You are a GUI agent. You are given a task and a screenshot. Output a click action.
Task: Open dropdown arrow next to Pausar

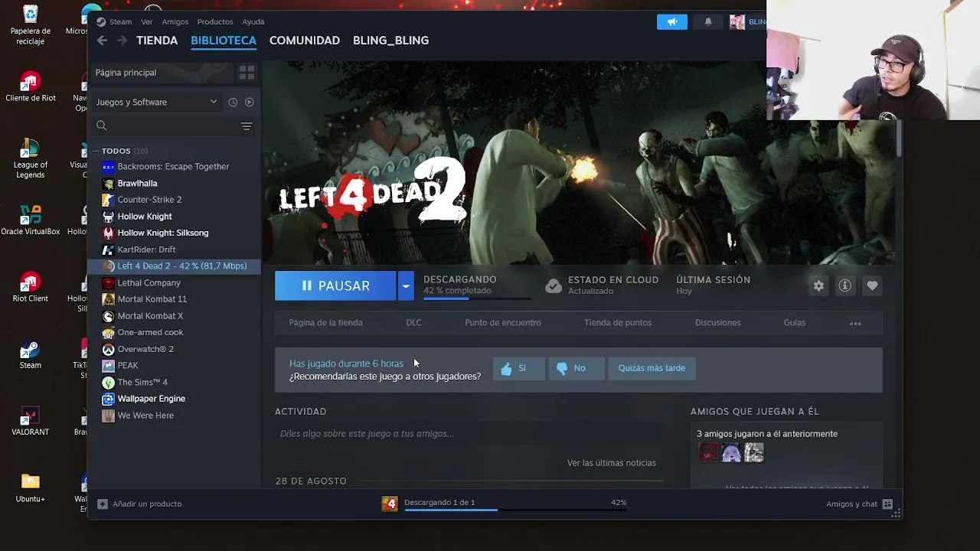[406, 285]
